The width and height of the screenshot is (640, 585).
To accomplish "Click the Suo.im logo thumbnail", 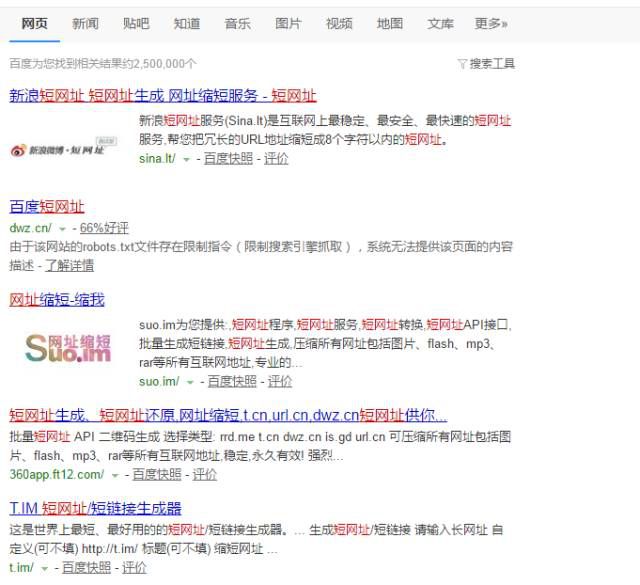I will pyautogui.click(x=68, y=348).
